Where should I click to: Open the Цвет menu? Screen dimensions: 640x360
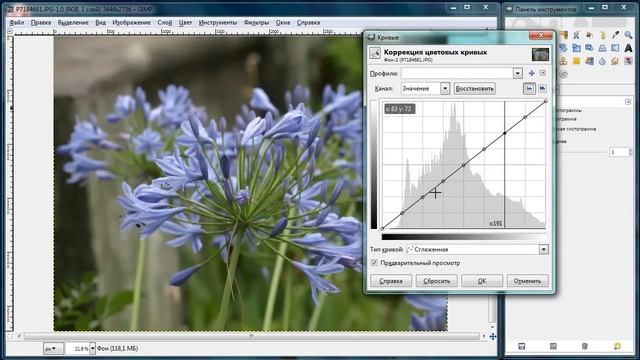185,22
